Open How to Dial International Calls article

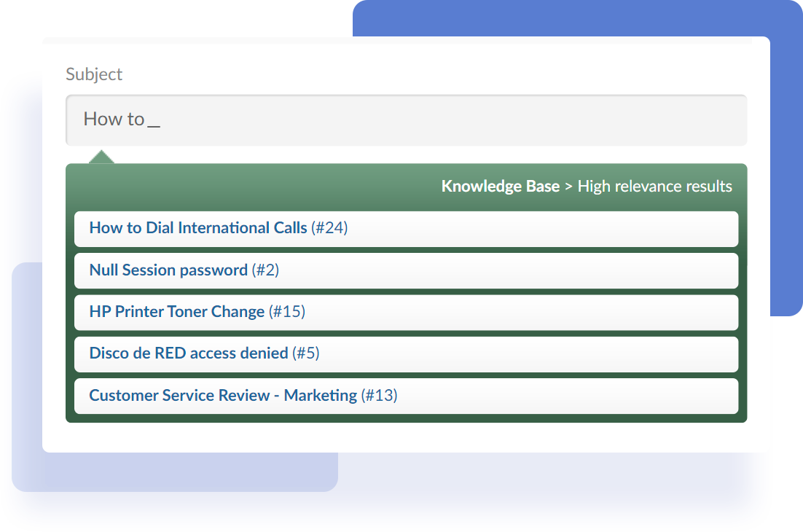[x=406, y=229]
